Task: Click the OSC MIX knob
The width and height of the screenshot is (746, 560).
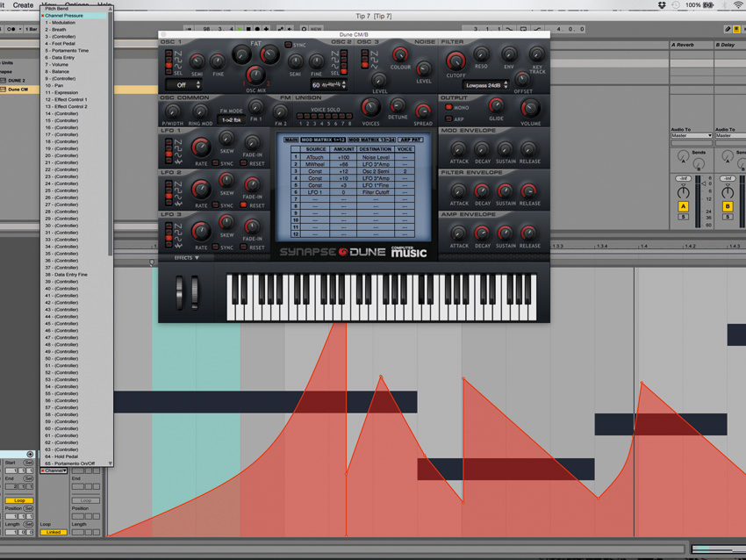Action: pyautogui.click(x=255, y=75)
